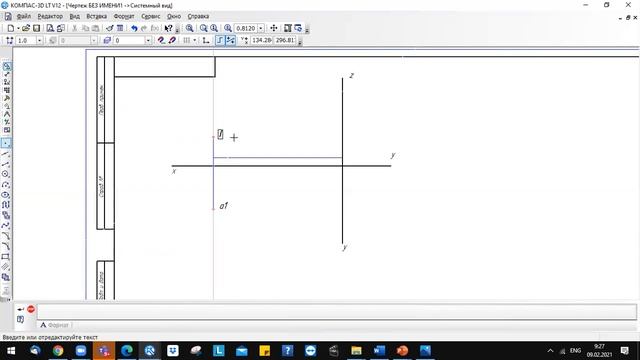
Task: Select the Rectangle tool
Action: coord(6,257)
